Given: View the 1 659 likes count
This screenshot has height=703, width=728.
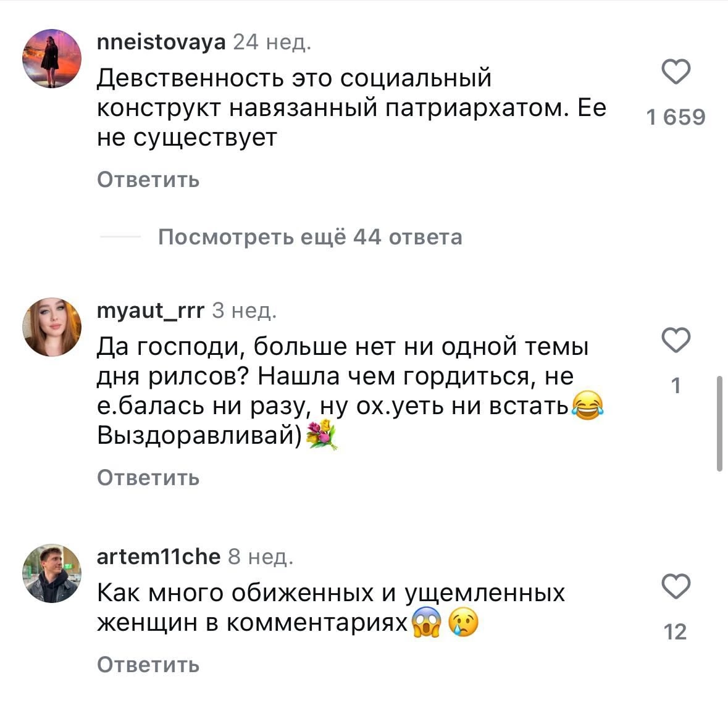Looking at the screenshot, I should (676, 117).
